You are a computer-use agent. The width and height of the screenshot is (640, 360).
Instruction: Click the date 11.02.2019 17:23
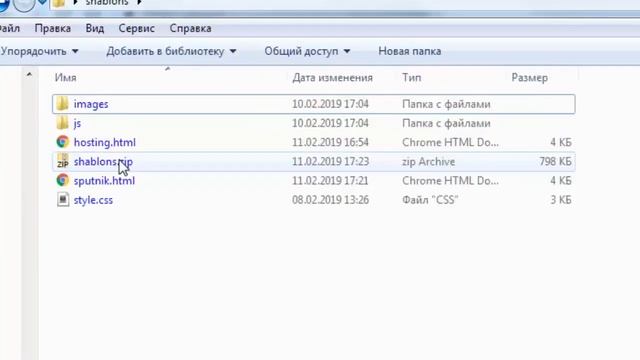(330, 162)
